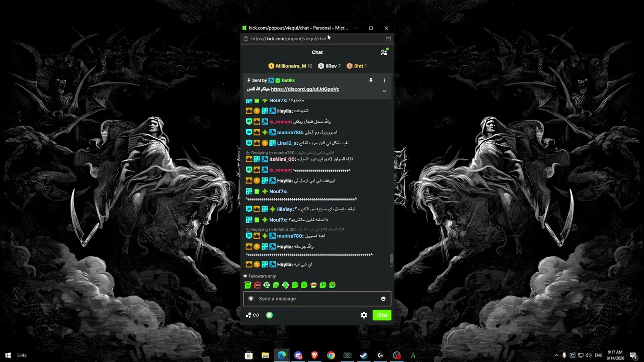Open volume control in system tray

click(589, 355)
